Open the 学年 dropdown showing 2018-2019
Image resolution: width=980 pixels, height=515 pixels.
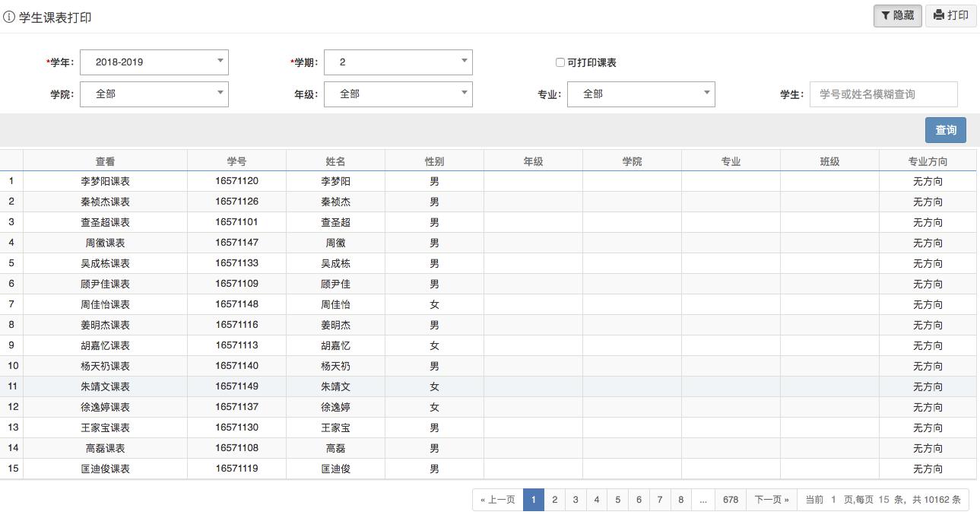click(154, 62)
